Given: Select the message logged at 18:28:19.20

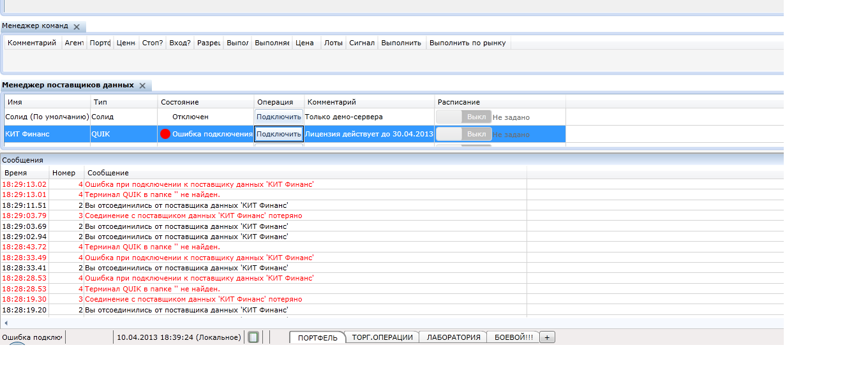Looking at the screenshot, I should point(264,310).
